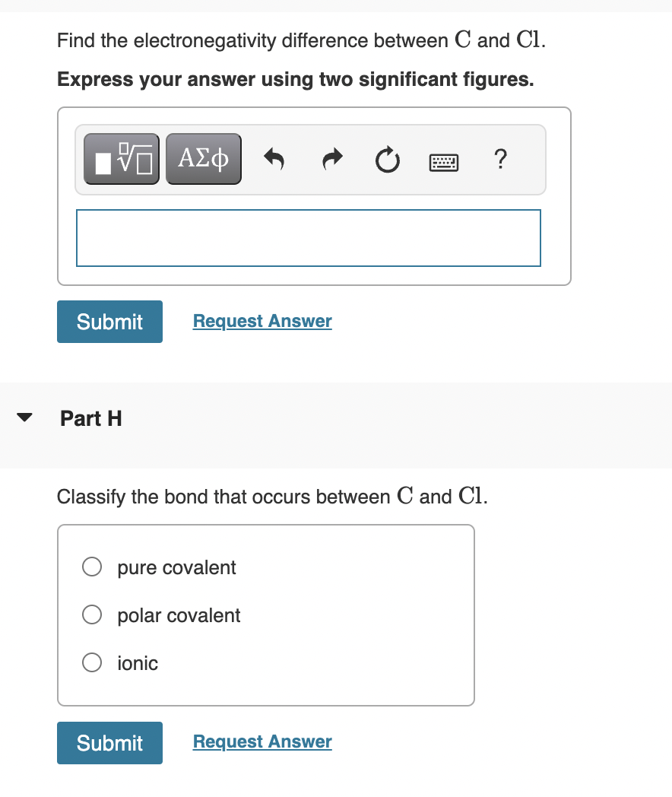This screenshot has height=797, width=672.
Task: Collapse the Part H section triangle
Action: [x=24, y=417]
